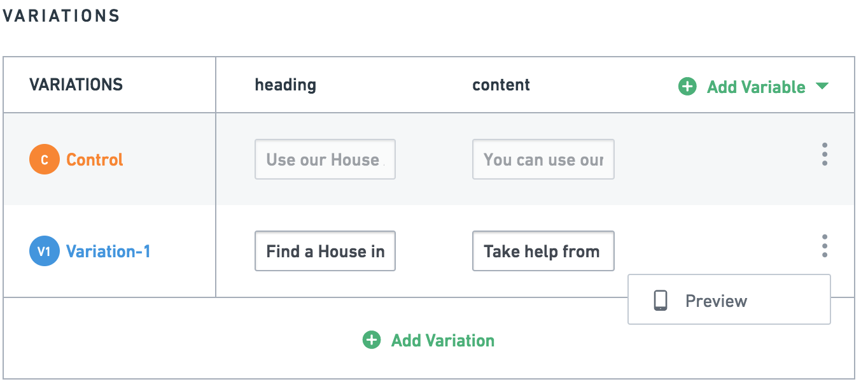Expand the Add Variable dropdown arrow

point(822,86)
